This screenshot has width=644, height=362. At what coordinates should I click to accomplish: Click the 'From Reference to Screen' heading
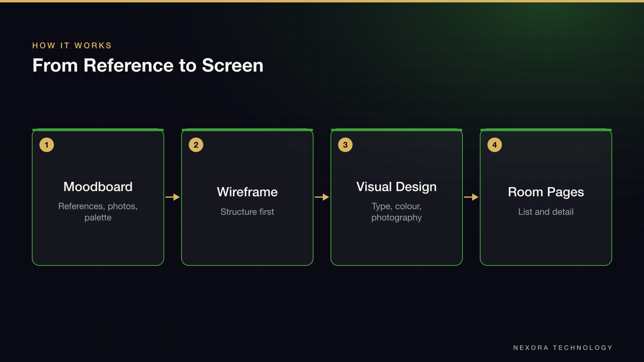pos(148,65)
